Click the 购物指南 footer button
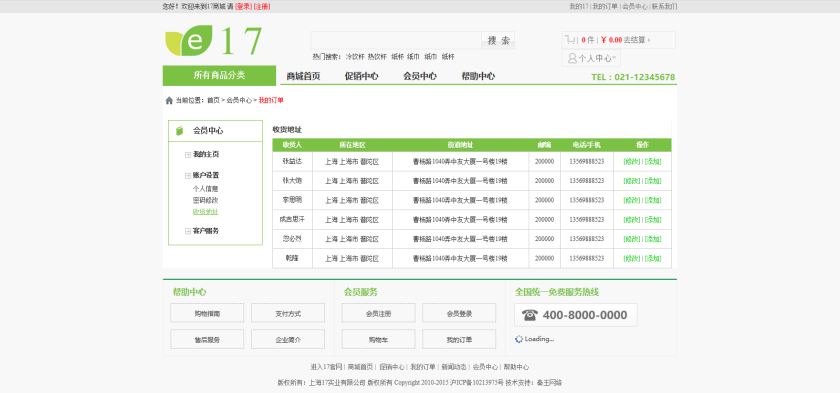 point(207,313)
